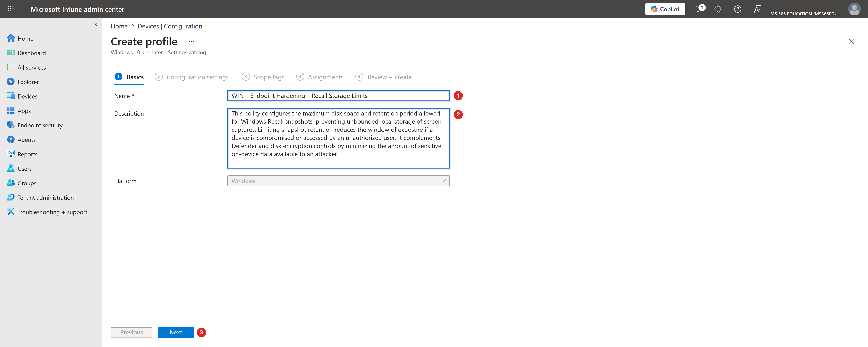Click the Reports icon in sidebar

[x=11, y=154]
